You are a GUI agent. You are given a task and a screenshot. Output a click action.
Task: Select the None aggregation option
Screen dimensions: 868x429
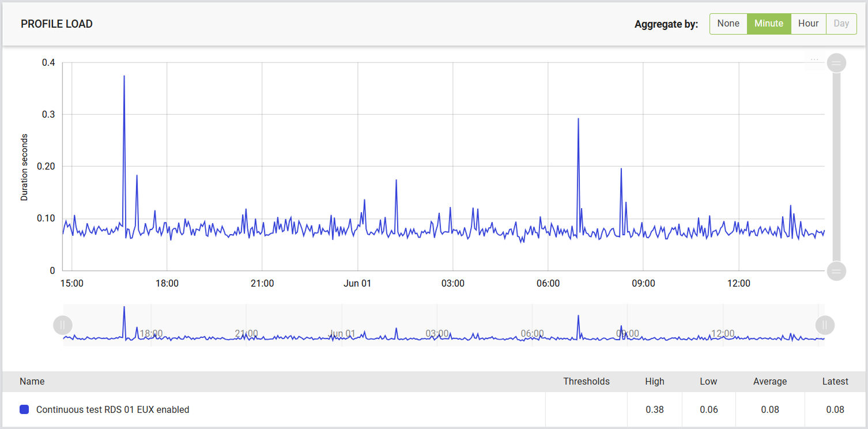coord(728,24)
